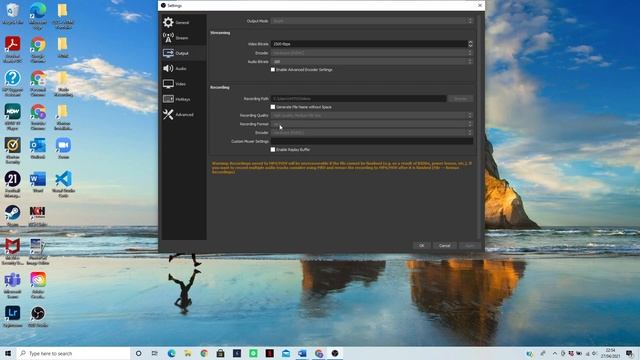Open the OBS Studio desktop shortcut

pyautogui.click(x=38, y=317)
